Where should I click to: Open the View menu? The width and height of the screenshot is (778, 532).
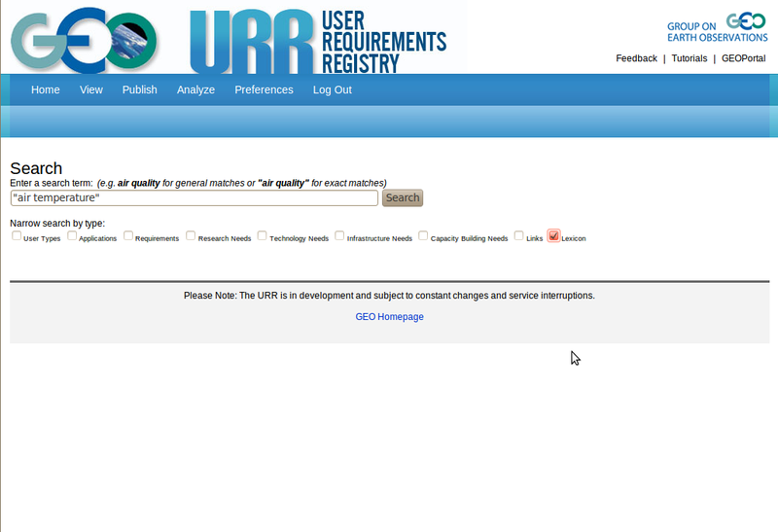point(91,89)
